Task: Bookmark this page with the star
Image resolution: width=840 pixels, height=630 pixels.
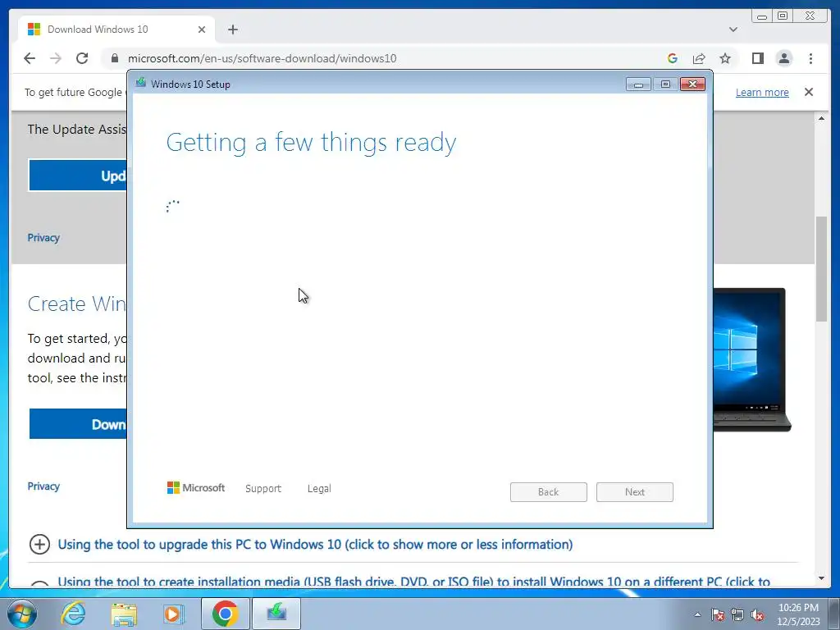Action: [725, 58]
